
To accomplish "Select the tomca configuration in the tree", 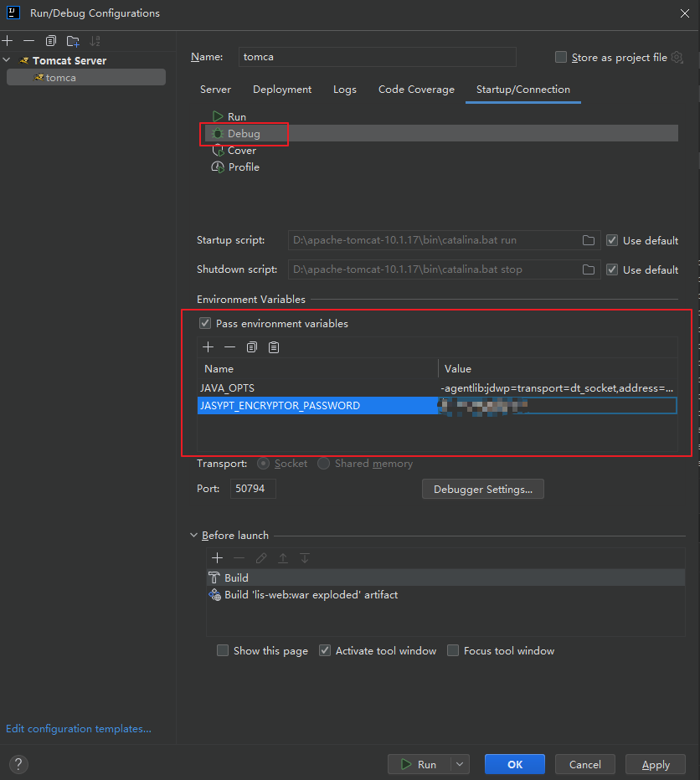I will tap(85, 78).
